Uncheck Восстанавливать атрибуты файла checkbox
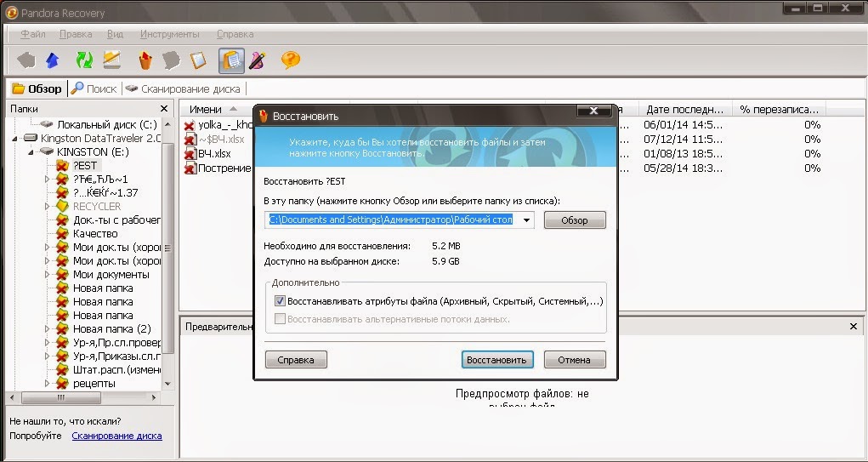The image size is (868, 462). point(280,301)
